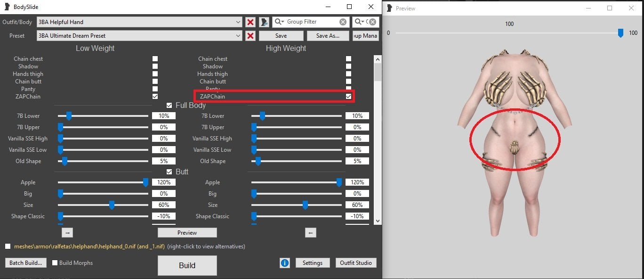Screen dimensions: 644x279
Task: Enable the Build Morphs checkbox
Action: tap(55, 263)
